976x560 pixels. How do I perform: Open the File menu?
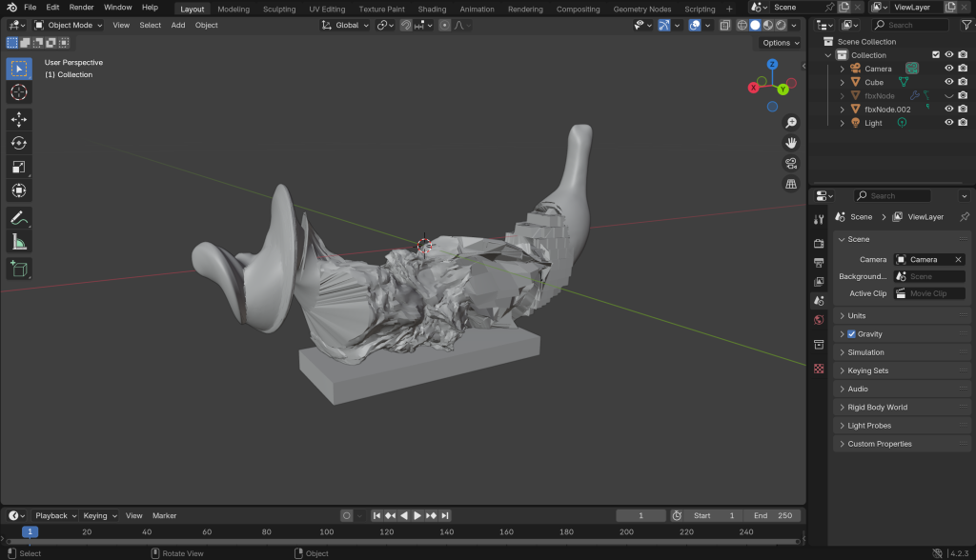click(x=30, y=8)
